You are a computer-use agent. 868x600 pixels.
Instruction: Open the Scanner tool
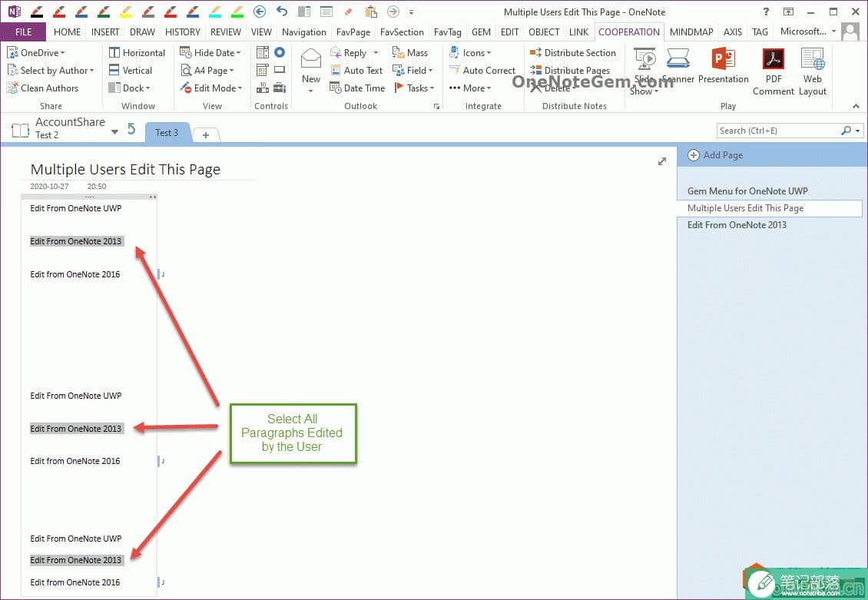click(678, 66)
